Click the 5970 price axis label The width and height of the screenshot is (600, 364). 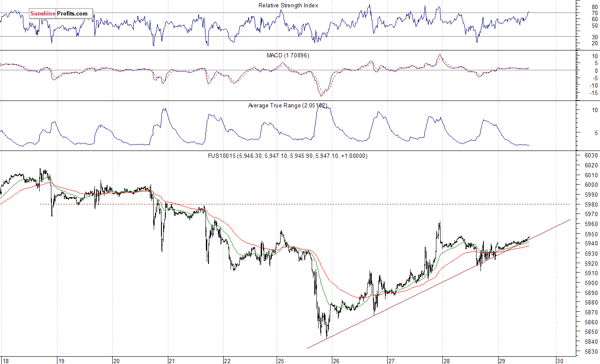pyautogui.click(x=591, y=214)
